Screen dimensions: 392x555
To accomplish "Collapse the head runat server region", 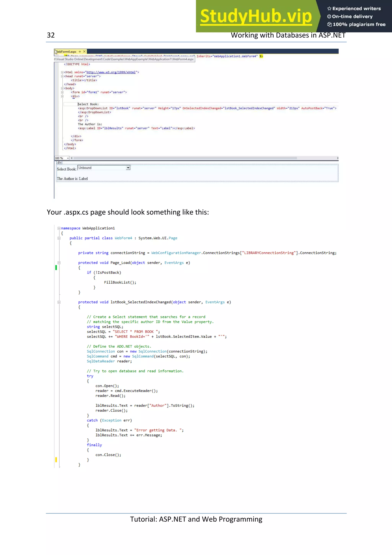I will [62, 76].
